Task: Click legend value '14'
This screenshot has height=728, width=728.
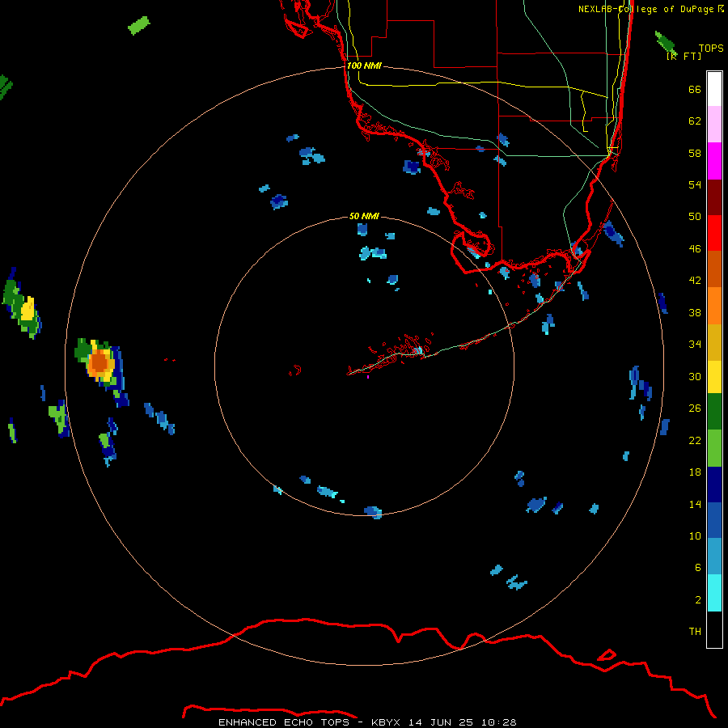Action: coord(695,504)
